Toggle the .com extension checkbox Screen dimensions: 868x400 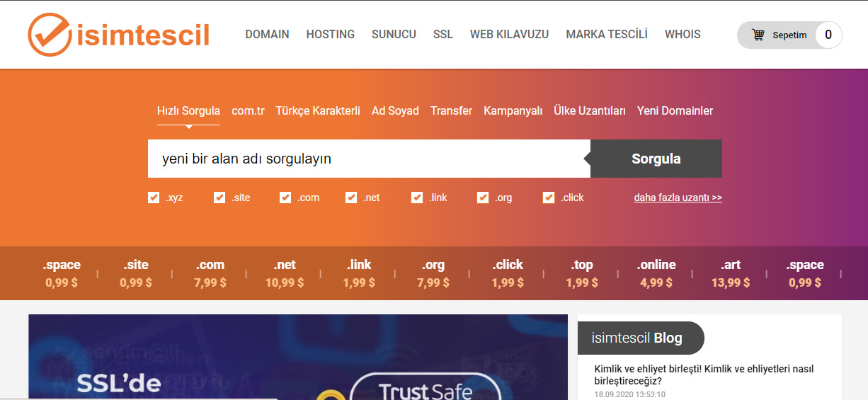[x=285, y=198]
